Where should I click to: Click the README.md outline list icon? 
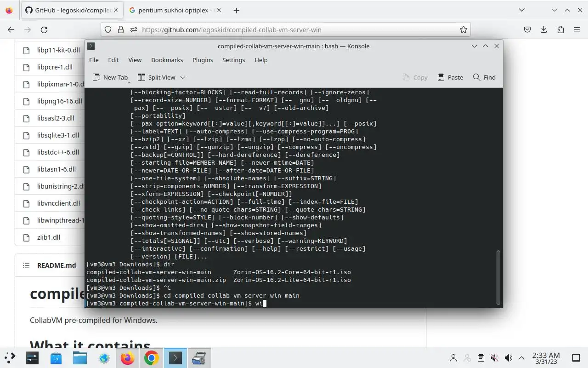coord(27,265)
